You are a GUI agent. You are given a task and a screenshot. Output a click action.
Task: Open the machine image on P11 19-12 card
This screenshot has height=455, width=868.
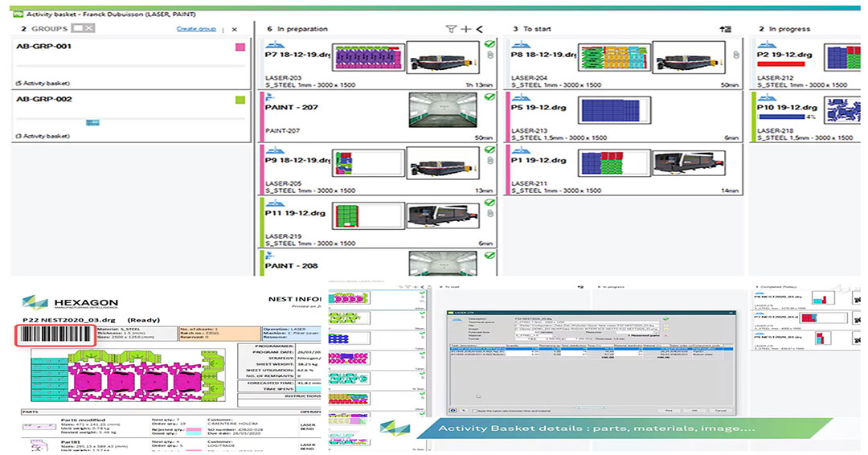tap(443, 216)
